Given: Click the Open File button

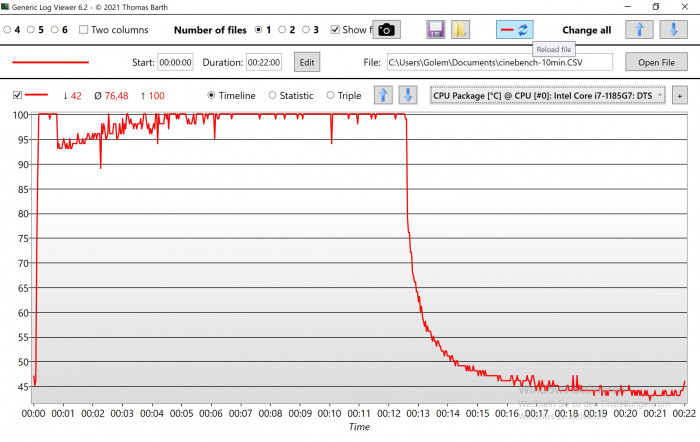Looking at the screenshot, I should point(657,62).
